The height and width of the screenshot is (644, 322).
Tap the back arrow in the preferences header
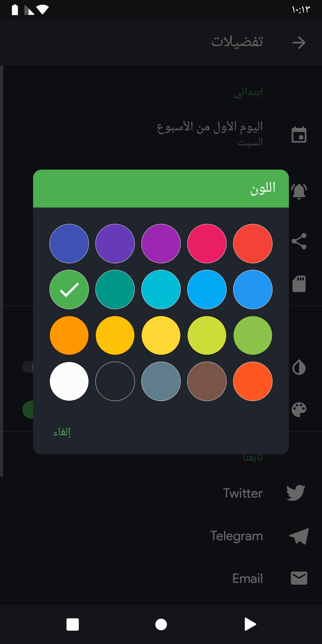299,43
